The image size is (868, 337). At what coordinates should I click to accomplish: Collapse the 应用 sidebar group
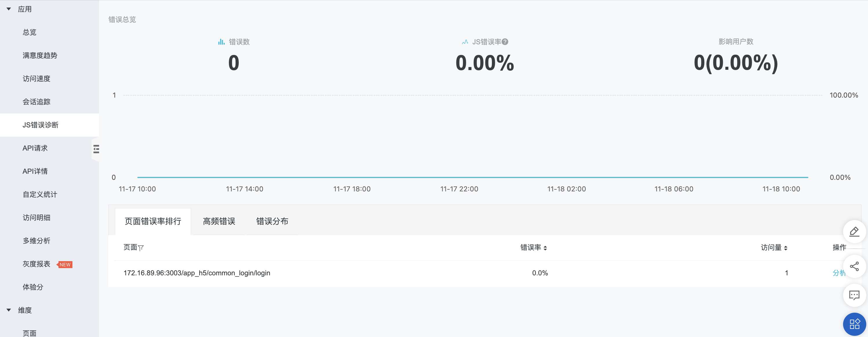[x=9, y=9]
